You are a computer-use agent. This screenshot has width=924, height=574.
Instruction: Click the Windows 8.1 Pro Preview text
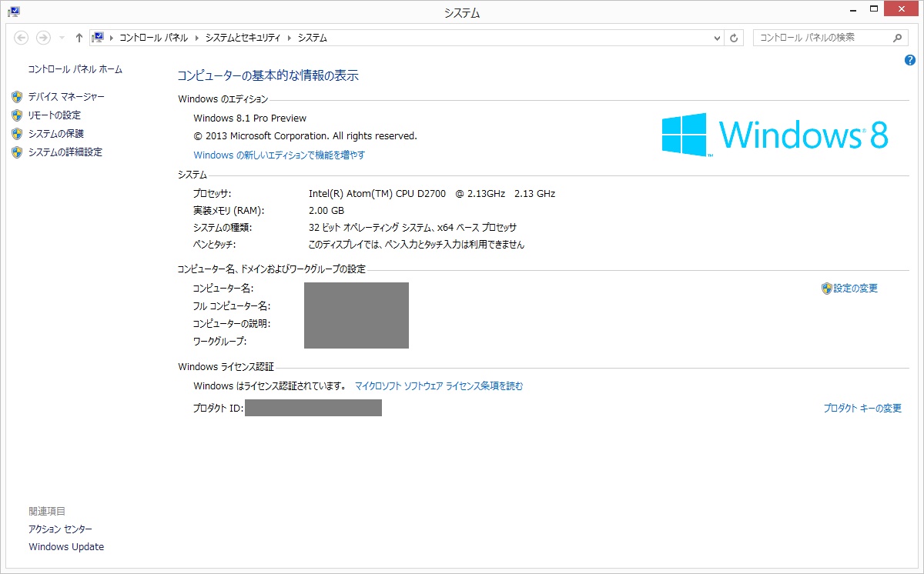[x=249, y=118]
